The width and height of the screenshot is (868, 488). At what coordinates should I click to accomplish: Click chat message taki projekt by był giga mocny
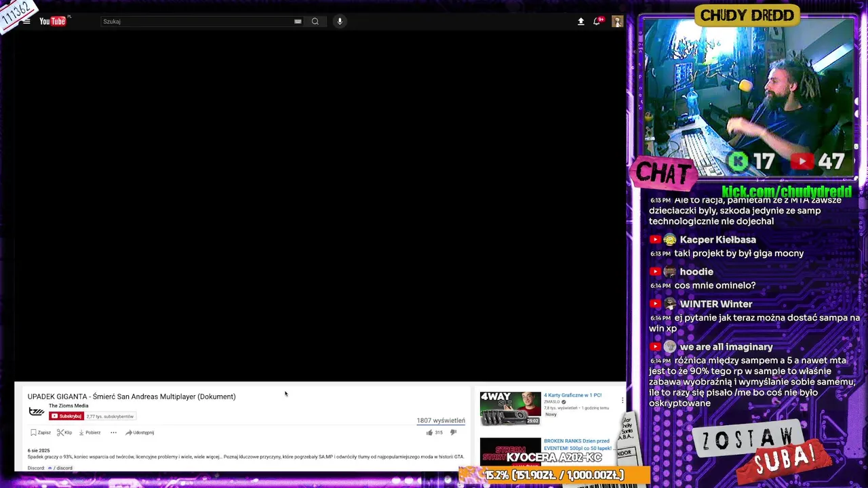(739, 253)
